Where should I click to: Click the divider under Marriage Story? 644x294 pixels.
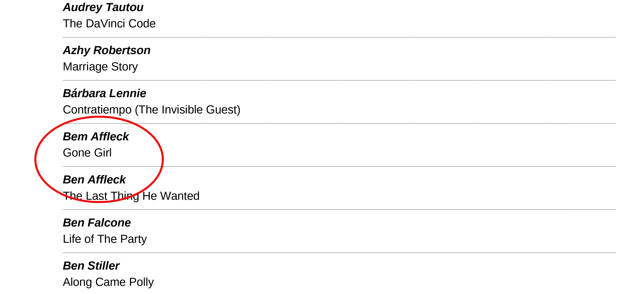point(339,80)
